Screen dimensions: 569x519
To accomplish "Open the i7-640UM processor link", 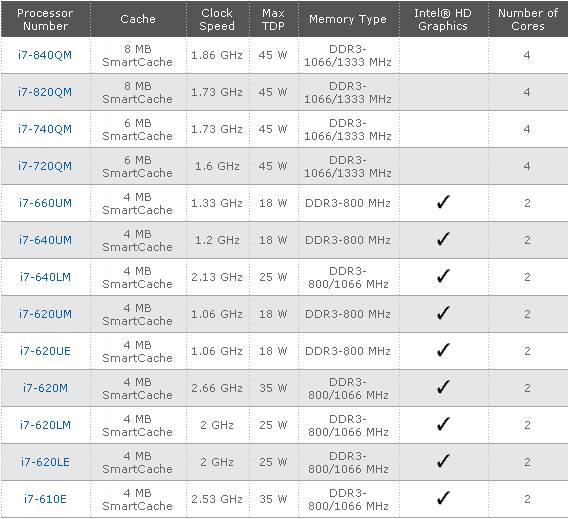I will [x=45, y=240].
